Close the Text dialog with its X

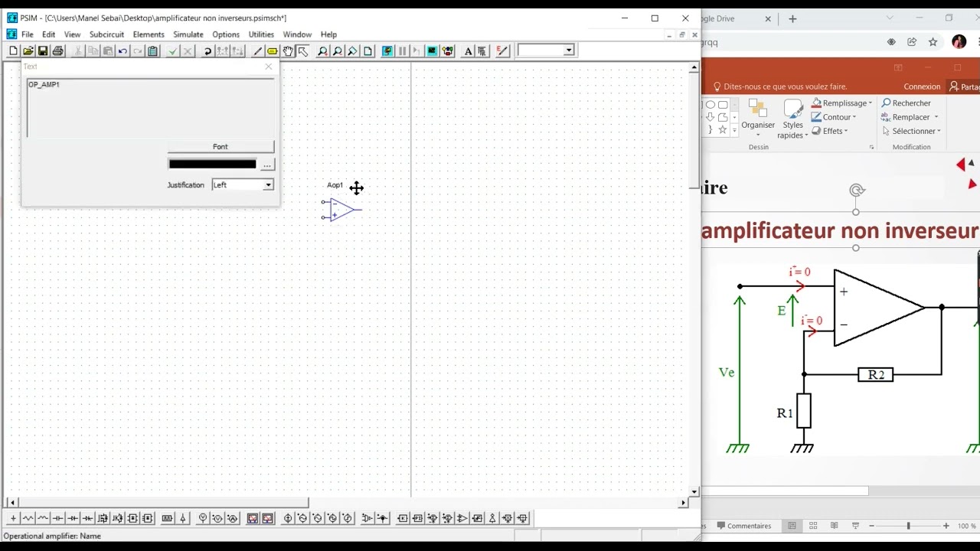269,67
